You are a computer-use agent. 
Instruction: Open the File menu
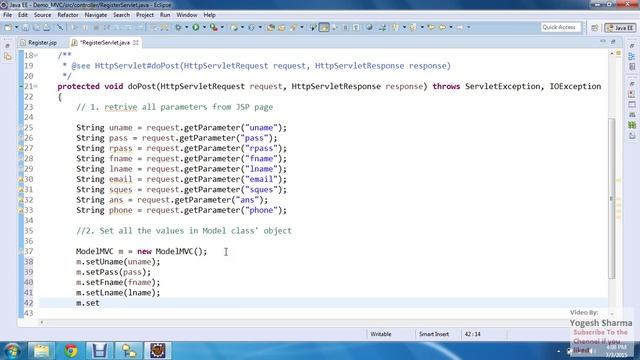click(7, 15)
